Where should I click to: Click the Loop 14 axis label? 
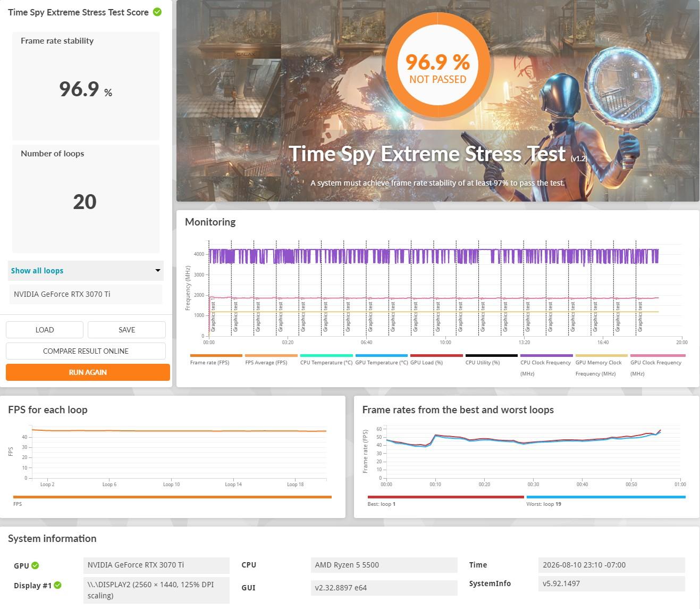(233, 485)
